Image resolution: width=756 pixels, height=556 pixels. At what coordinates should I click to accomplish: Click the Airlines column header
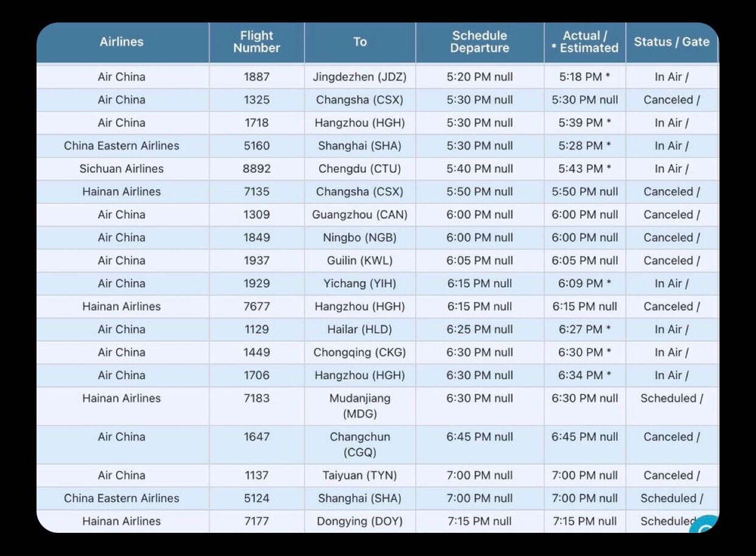point(122,42)
